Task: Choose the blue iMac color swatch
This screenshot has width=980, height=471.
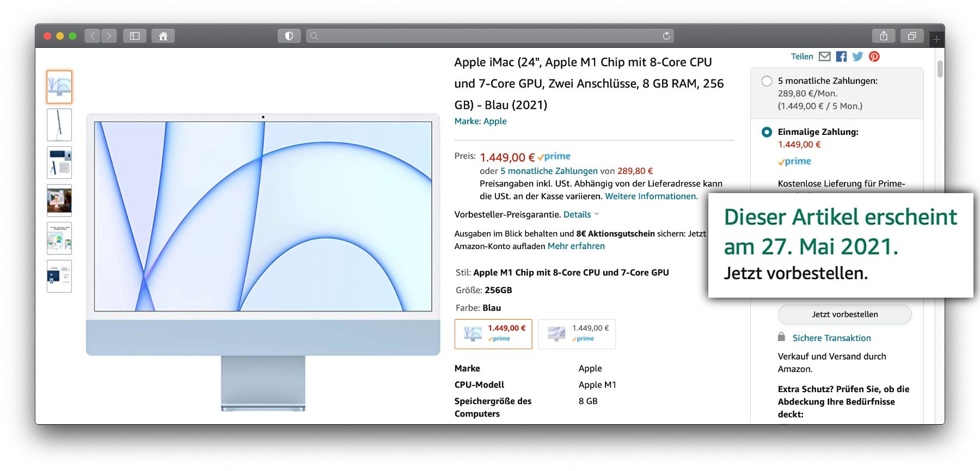Action: pos(493,333)
